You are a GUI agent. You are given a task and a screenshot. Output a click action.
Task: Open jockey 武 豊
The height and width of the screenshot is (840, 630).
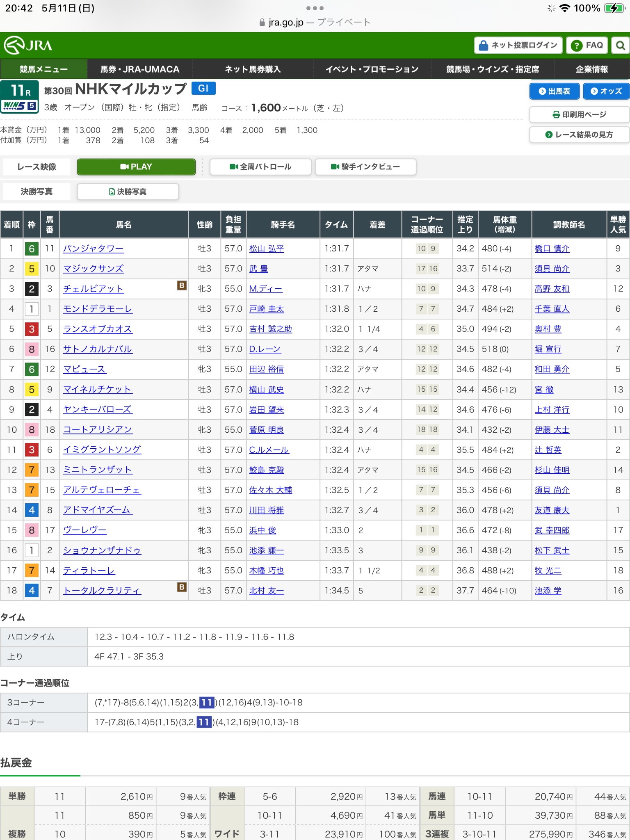(x=258, y=269)
